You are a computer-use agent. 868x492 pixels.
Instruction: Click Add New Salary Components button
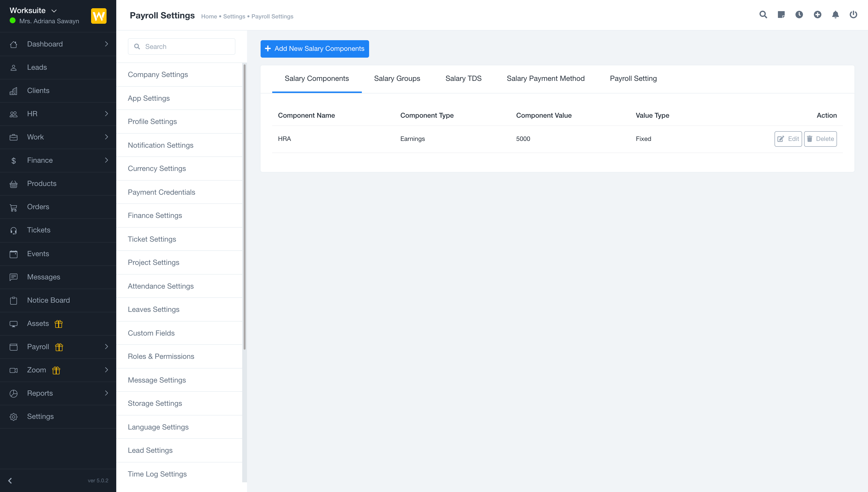(x=314, y=49)
